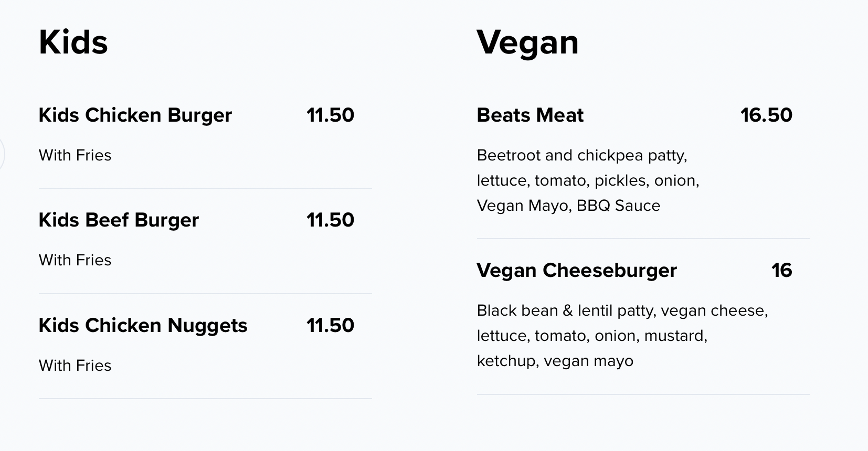
Task: Open the Kids Beef Burger item
Action: pyautogui.click(x=119, y=220)
